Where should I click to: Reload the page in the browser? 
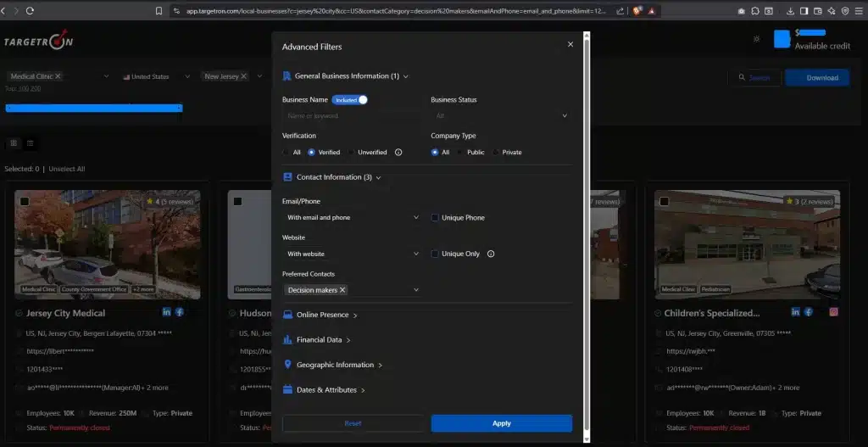coord(30,10)
